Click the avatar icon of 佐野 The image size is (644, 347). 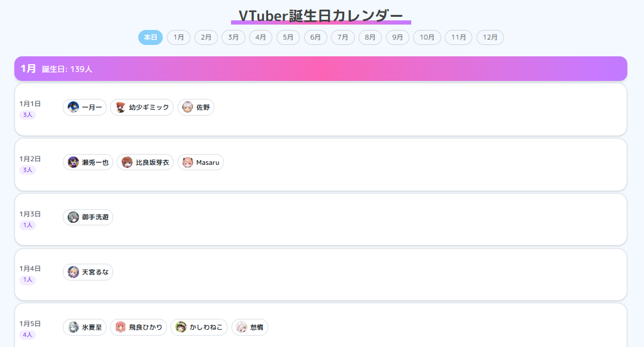coord(188,107)
